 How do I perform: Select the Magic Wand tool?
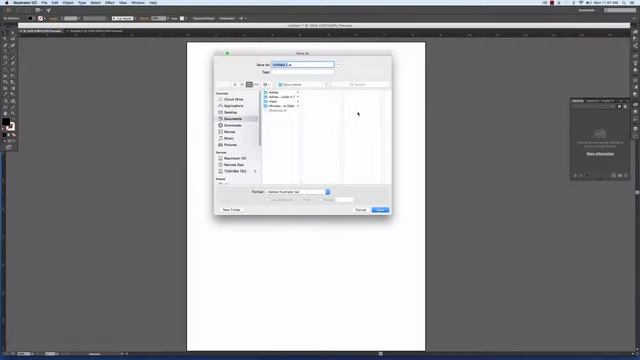[5, 39]
